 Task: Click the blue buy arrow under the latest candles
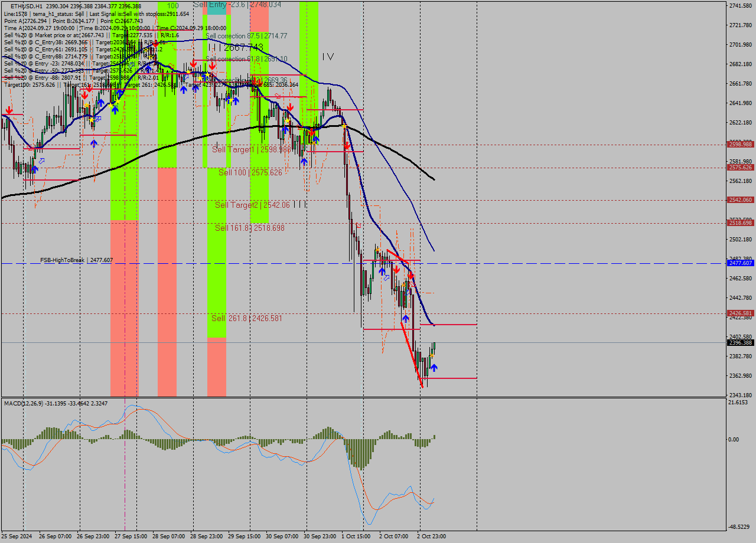[434, 367]
